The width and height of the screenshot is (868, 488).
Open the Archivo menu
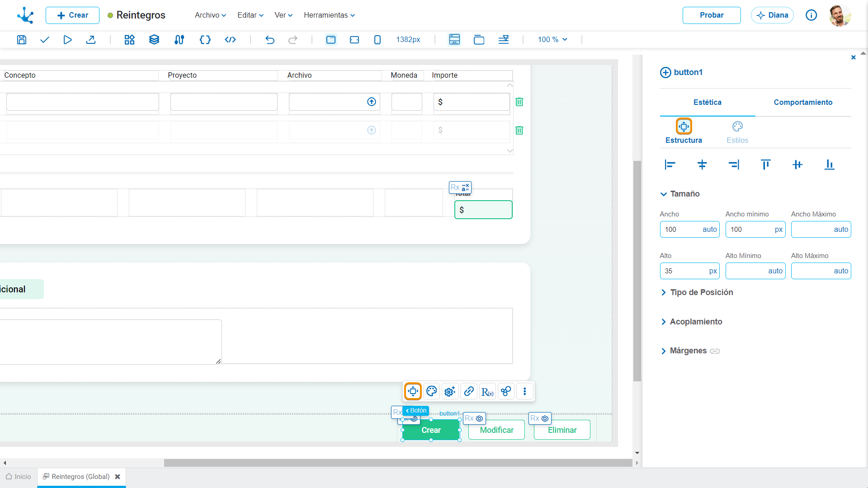(x=210, y=15)
